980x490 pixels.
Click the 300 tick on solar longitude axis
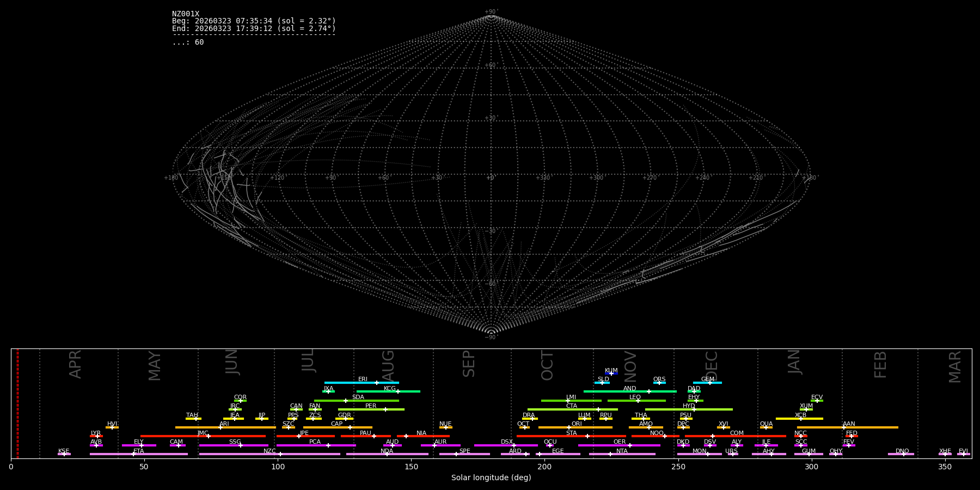click(x=811, y=467)
